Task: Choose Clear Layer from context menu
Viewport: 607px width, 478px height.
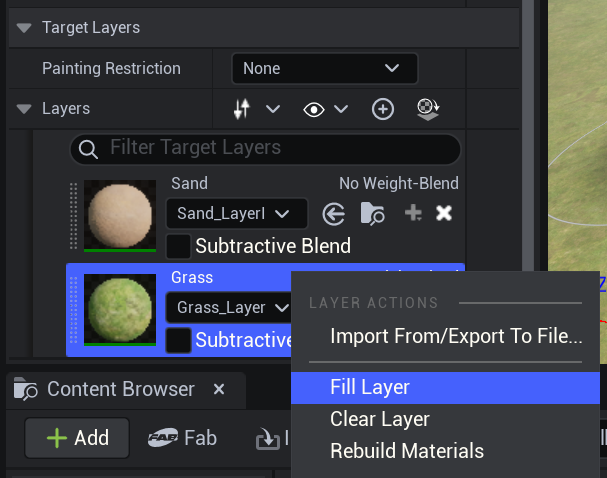Action: 446,420
